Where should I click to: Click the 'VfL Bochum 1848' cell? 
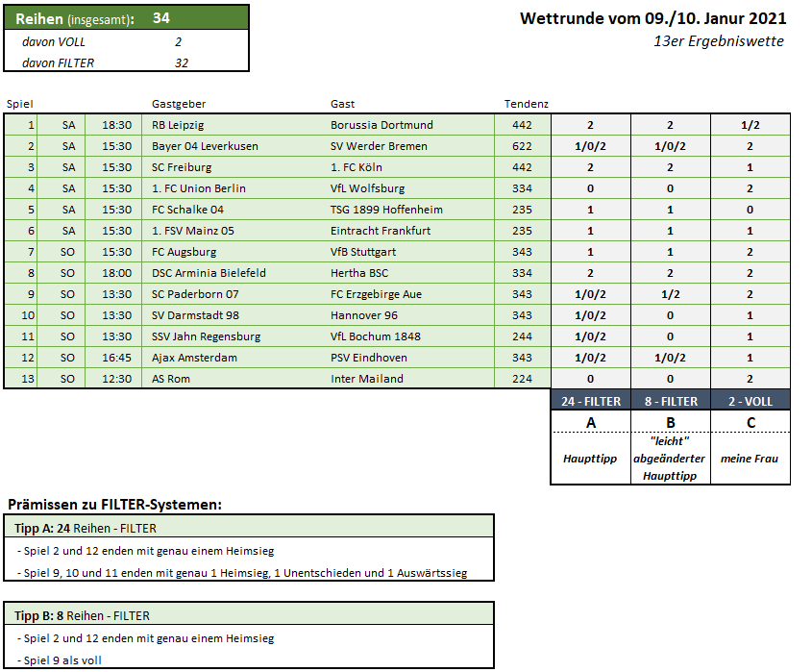coord(376,336)
